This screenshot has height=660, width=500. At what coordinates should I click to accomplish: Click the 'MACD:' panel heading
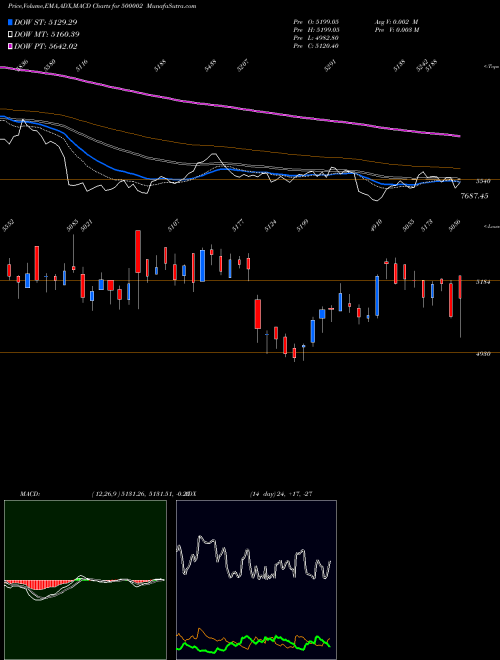(29, 494)
